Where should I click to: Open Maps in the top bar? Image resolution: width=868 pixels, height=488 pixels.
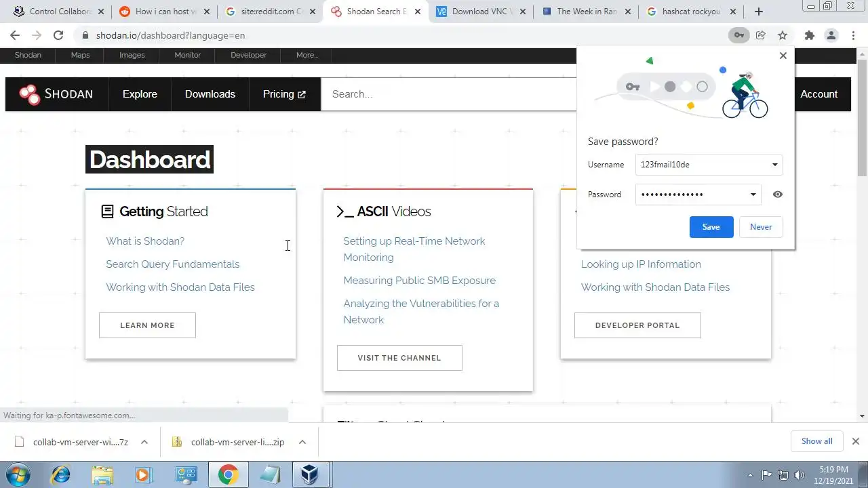click(x=80, y=55)
